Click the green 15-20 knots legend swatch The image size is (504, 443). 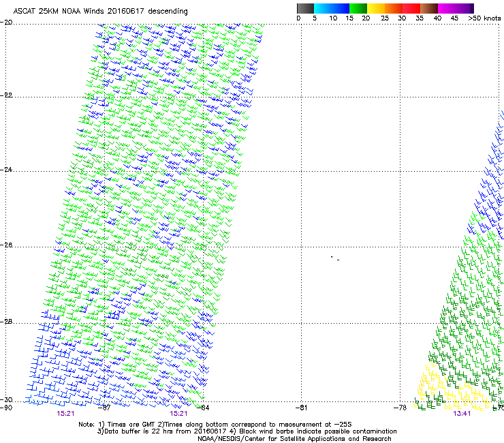[358, 8]
